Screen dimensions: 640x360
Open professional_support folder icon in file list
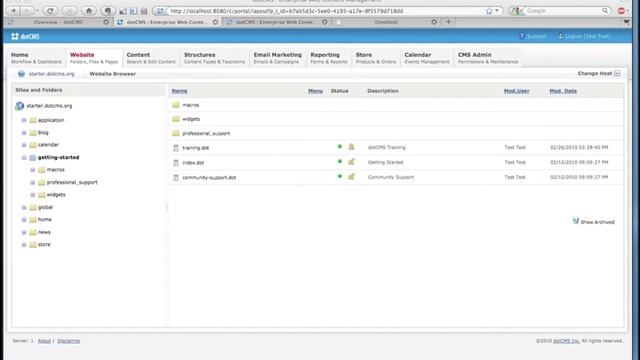click(x=176, y=133)
